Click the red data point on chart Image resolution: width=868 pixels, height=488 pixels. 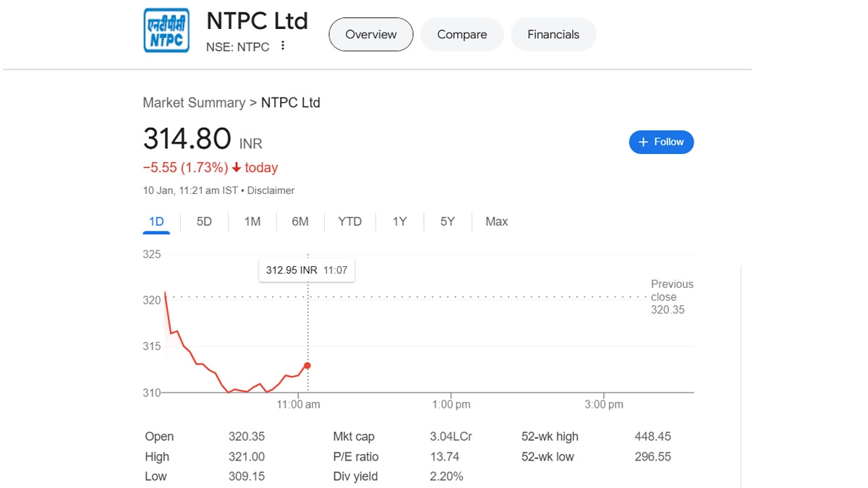pyautogui.click(x=307, y=366)
